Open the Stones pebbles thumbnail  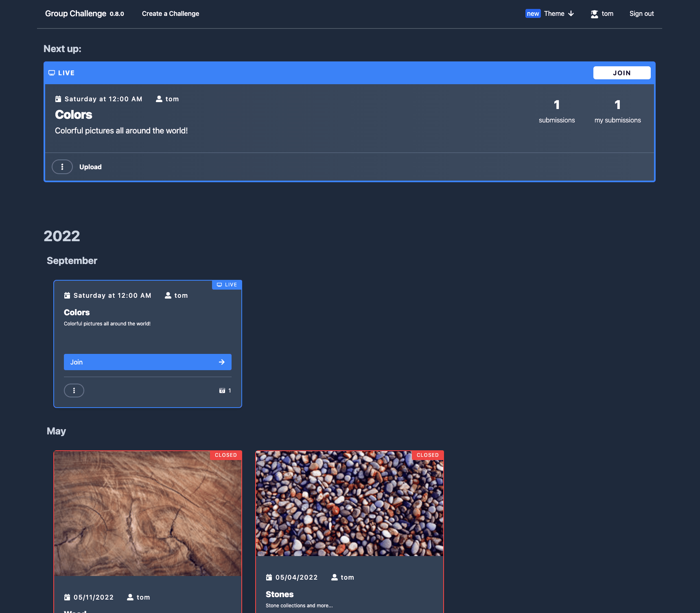coord(350,504)
